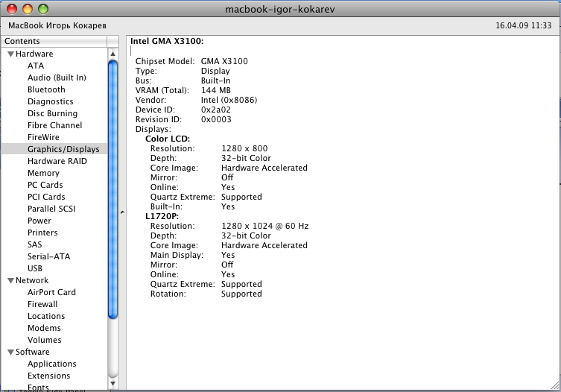Open Parallel SCSI section
561x392 pixels.
[51, 209]
